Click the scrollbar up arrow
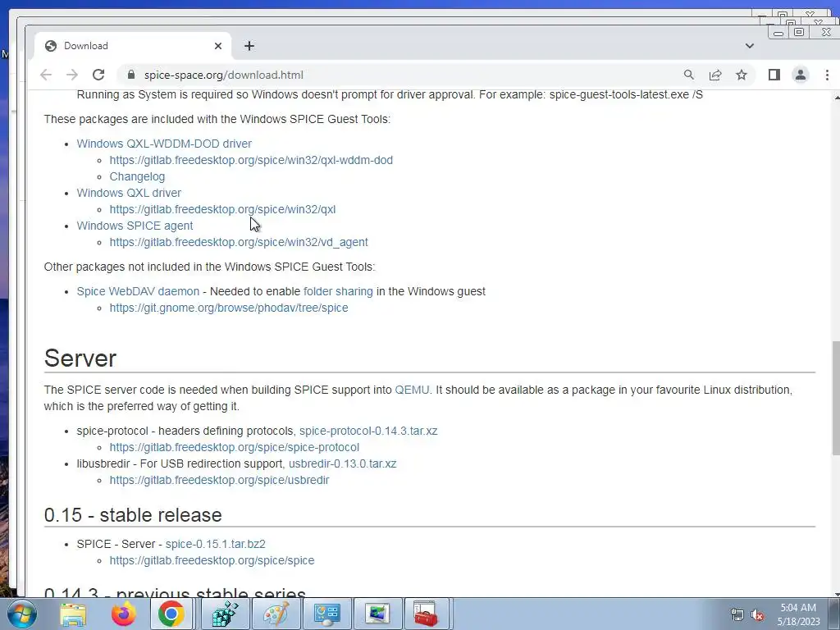Screen dimensions: 840x630 tap(836, 98)
